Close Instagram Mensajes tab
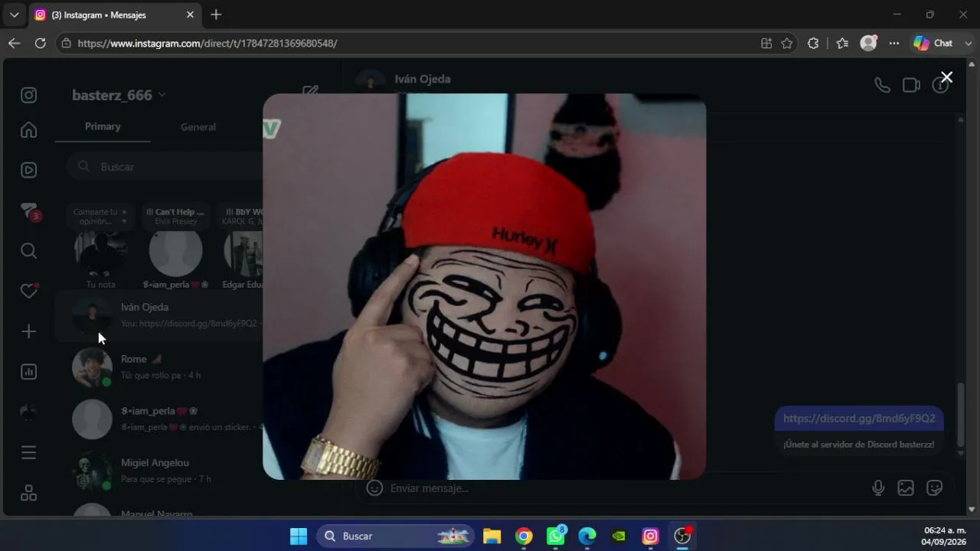This screenshot has height=551, width=980. [190, 15]
